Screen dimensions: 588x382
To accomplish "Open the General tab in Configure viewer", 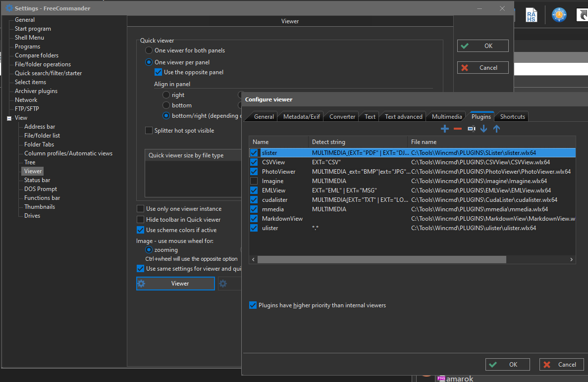I will point(264,116).
